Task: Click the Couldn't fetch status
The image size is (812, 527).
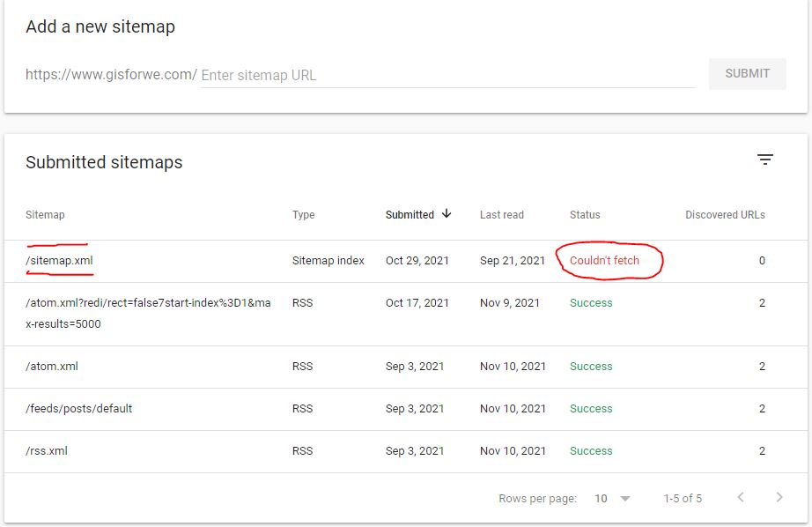Action: (x=604, y=261)
